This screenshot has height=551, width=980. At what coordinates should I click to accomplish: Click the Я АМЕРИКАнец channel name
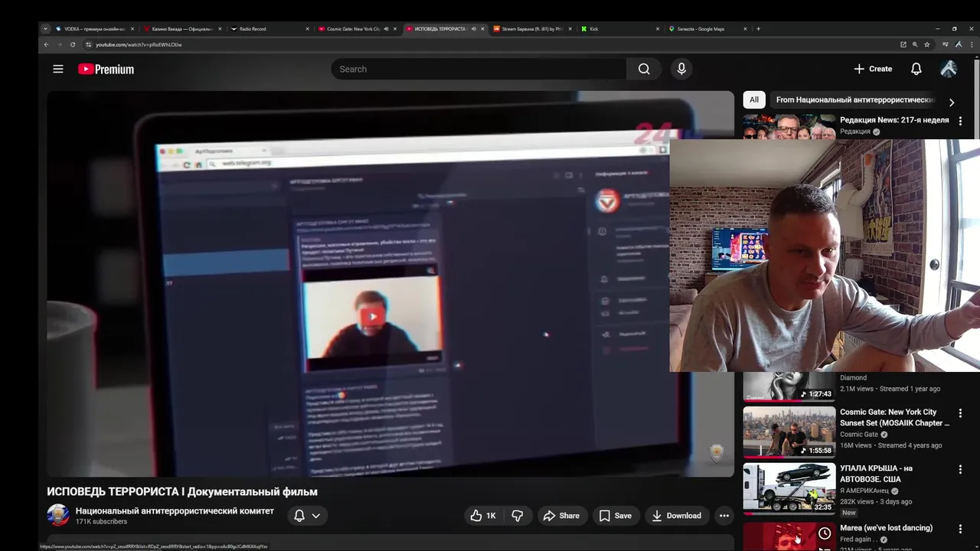(x=864, y=491)
